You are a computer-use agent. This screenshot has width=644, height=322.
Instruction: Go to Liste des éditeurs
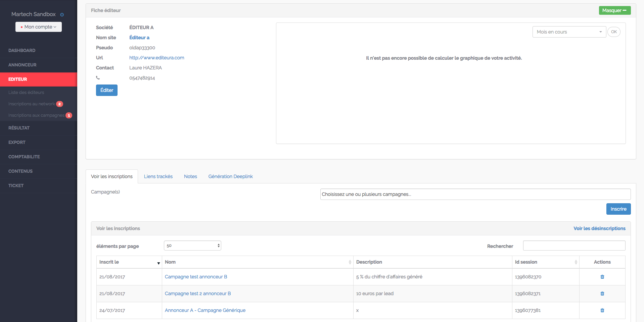coord(26,92)
